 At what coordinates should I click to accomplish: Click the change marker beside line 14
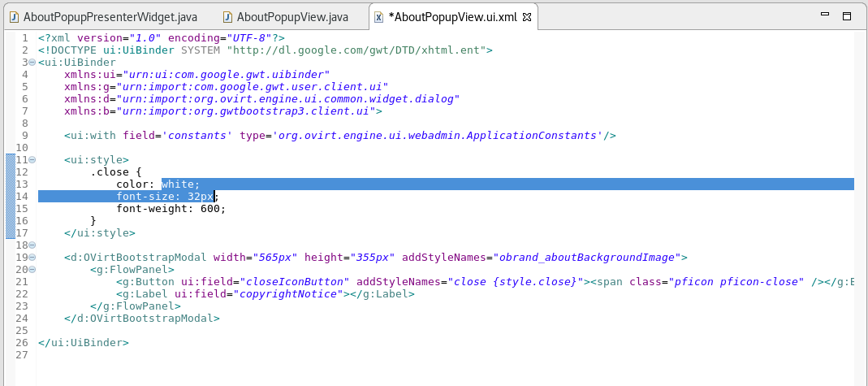tap(10, 197)
